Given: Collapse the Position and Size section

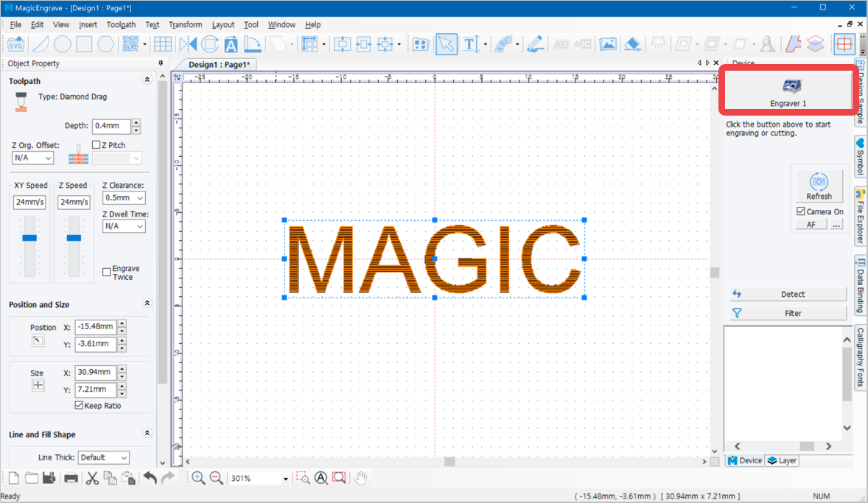Looking at the screenshot, I should tap(147, 303).
